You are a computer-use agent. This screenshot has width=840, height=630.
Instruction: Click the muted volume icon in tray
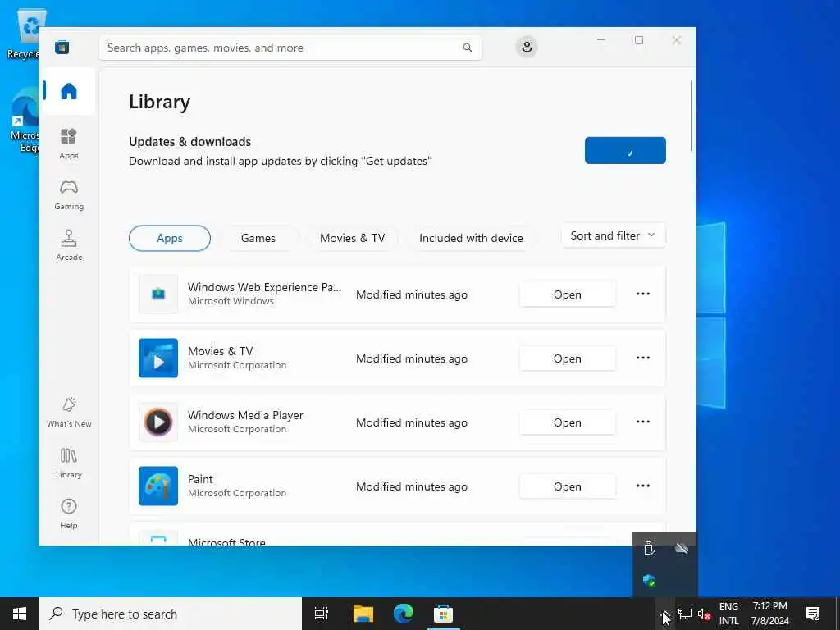704,614
